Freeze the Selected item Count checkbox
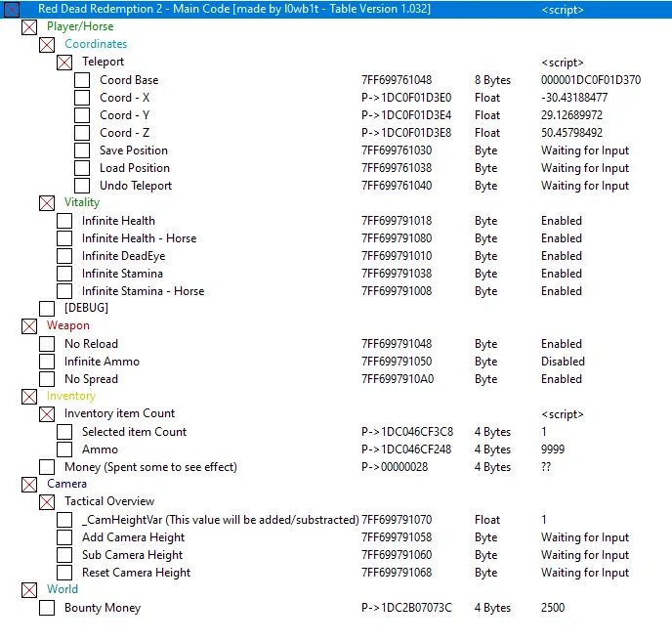672x642 pixels. [x=64, y=432]
